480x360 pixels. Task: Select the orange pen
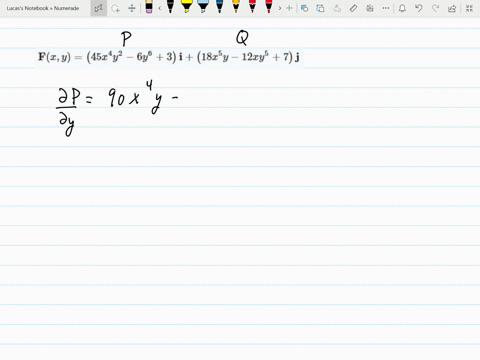(236, 7)
